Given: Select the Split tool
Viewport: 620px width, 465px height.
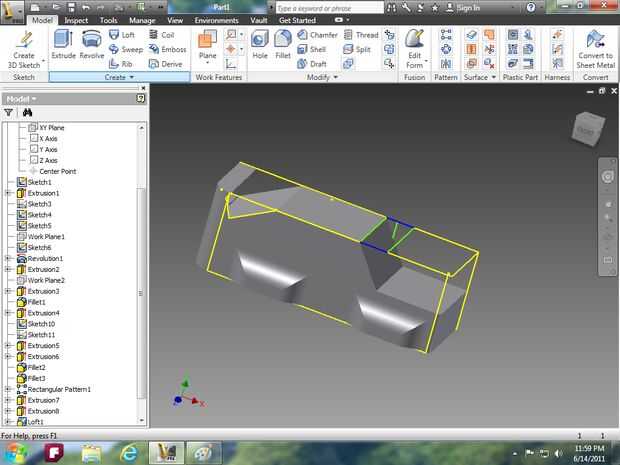Looking at the screenshot, I should click(357, 49).
